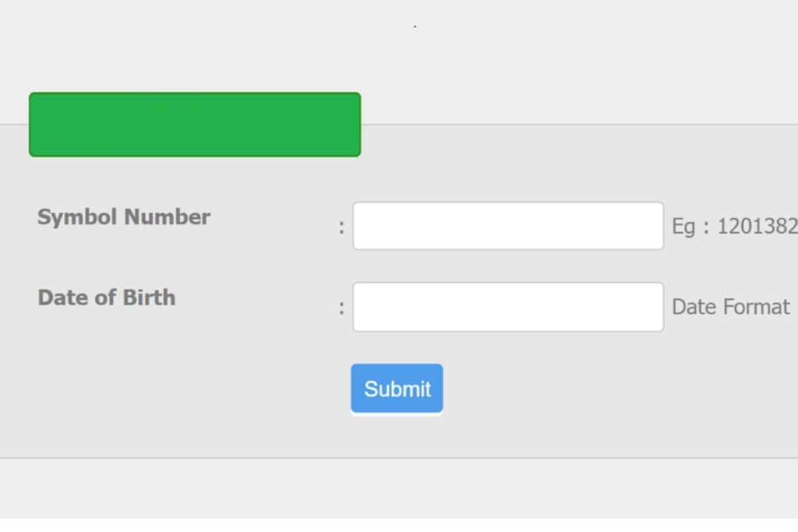The height and width of the screenshot is (532, 798).
Task: Click the 'Date of Birth' label
Action: tap(107, 298)
